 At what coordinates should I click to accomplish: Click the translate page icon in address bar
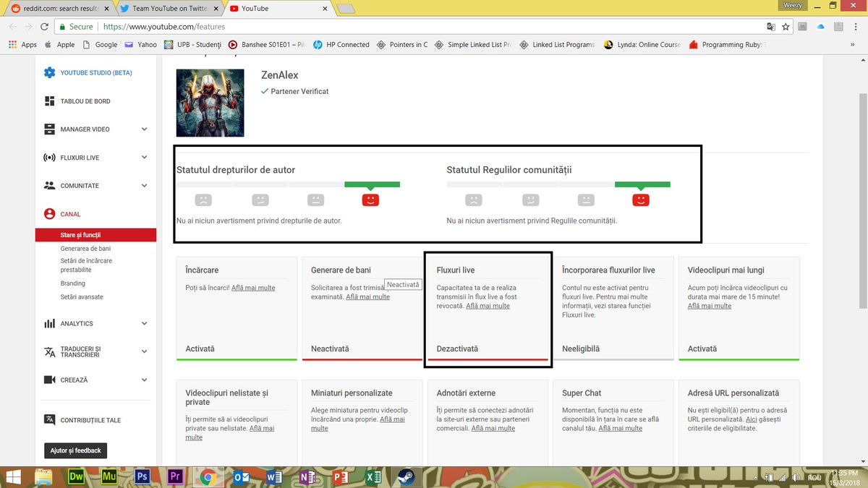click(771, 27)
